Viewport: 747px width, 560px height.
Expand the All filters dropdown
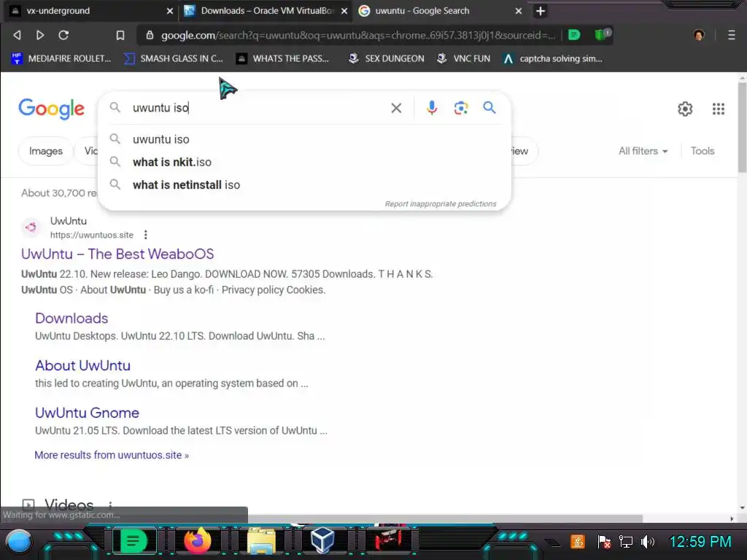click(643, 151)
